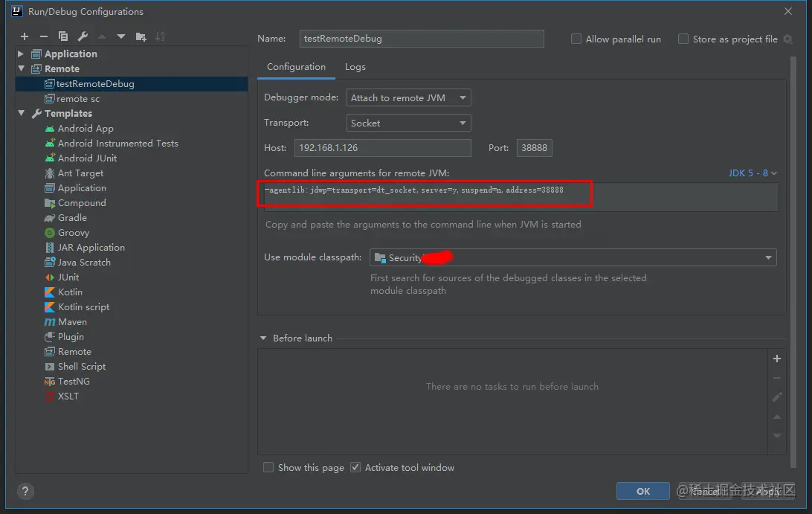
Task: Create new folder for configurations
Action: tap(141, 36)
